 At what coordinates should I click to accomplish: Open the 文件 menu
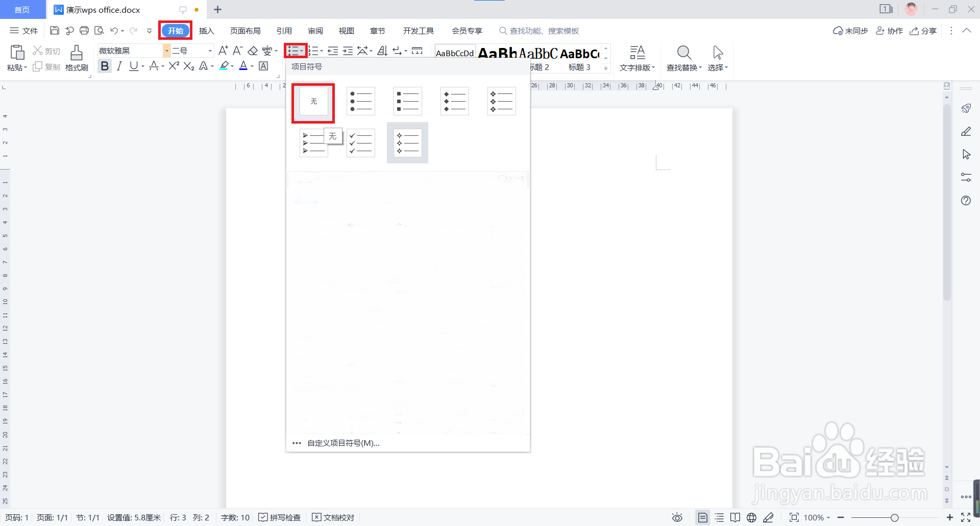coord(24,31)
